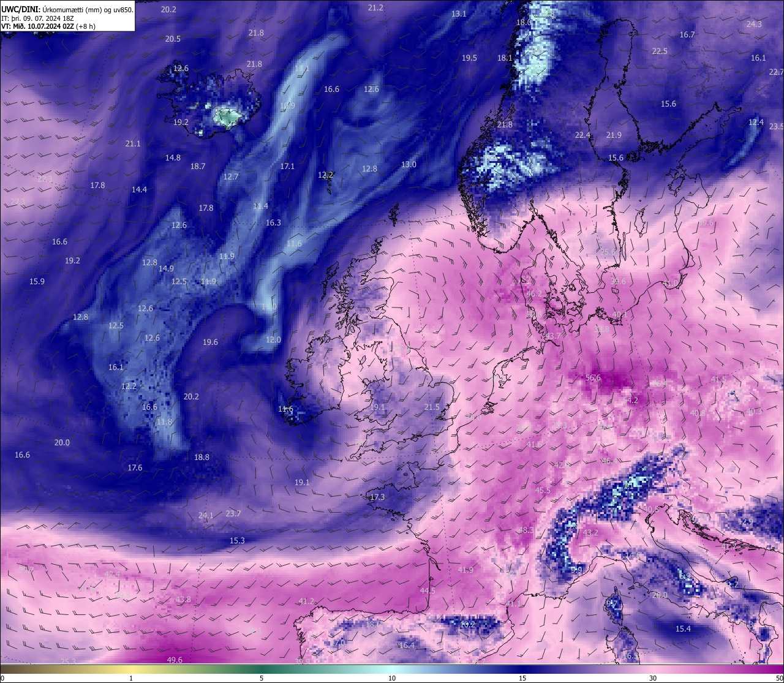784x683 pixels.
Task: Click the initial time line 'IT: þri. 09. 07. 2024 18Z'
Action: tap(37, 18)
